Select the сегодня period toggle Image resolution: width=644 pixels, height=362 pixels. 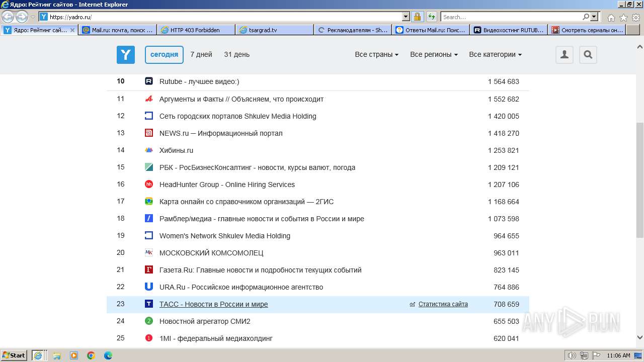coord(164,54)
